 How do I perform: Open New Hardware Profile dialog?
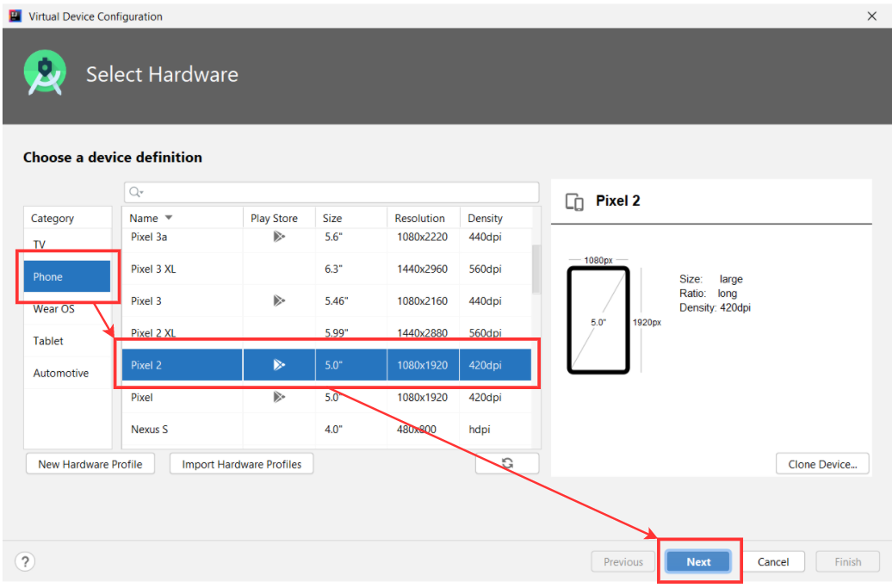pos(90,464)
